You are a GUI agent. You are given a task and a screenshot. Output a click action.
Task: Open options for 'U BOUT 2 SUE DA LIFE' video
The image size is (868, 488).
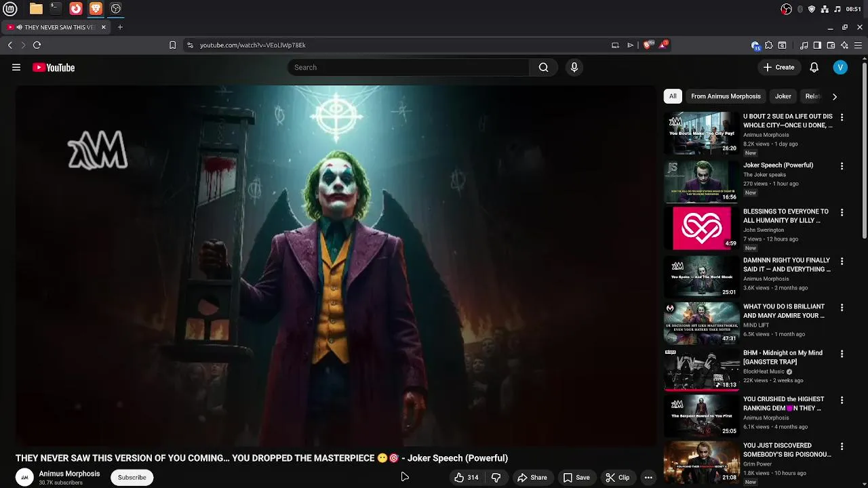click(842, 117)
